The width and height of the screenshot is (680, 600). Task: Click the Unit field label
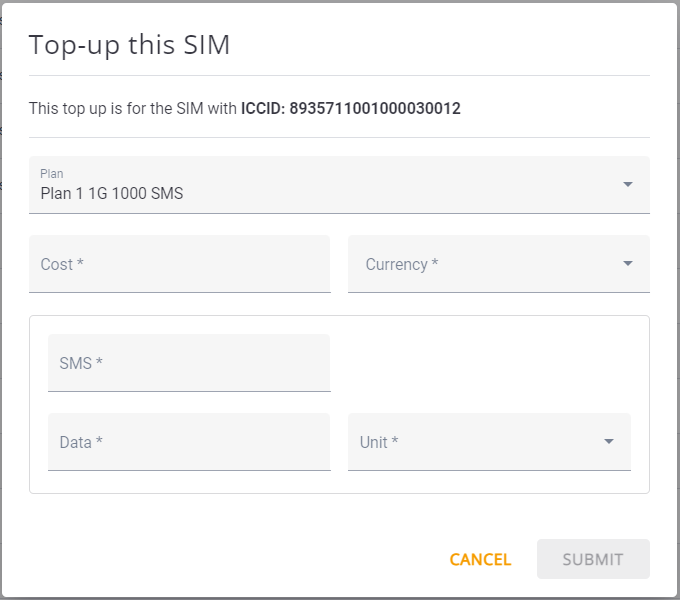[x=379, y=442]
